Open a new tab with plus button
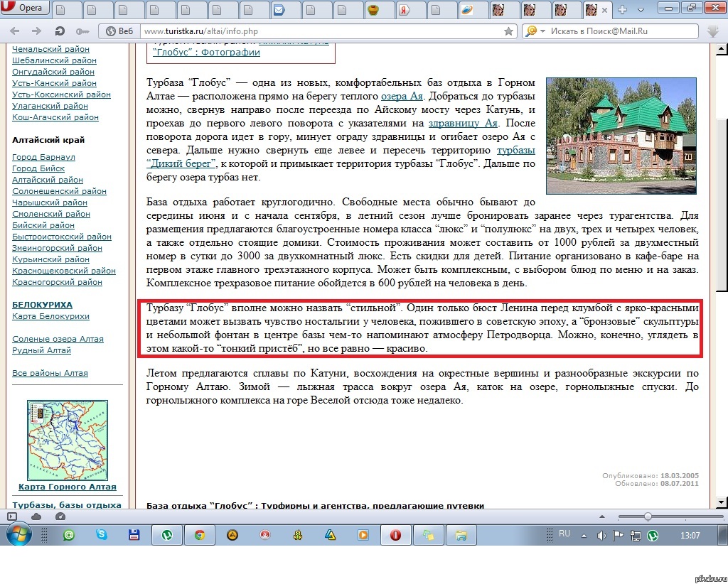This screenshot has width=728, height=584. click(x=623, y=9)
